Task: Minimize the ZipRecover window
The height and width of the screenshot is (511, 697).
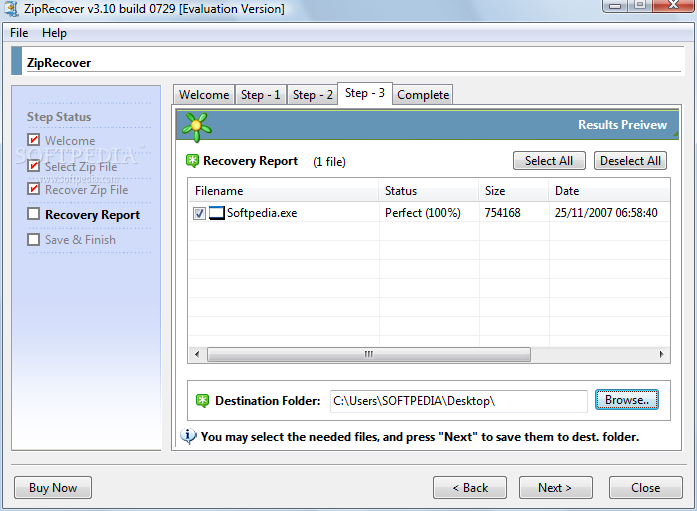Action: click(x=616, y=6)
